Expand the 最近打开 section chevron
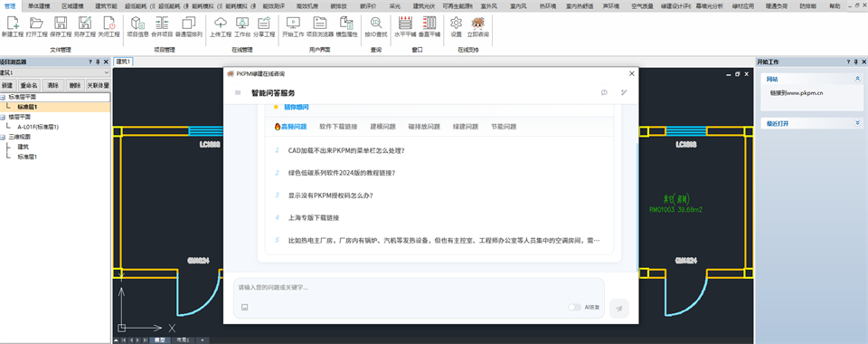 click(x=857, y=123)
